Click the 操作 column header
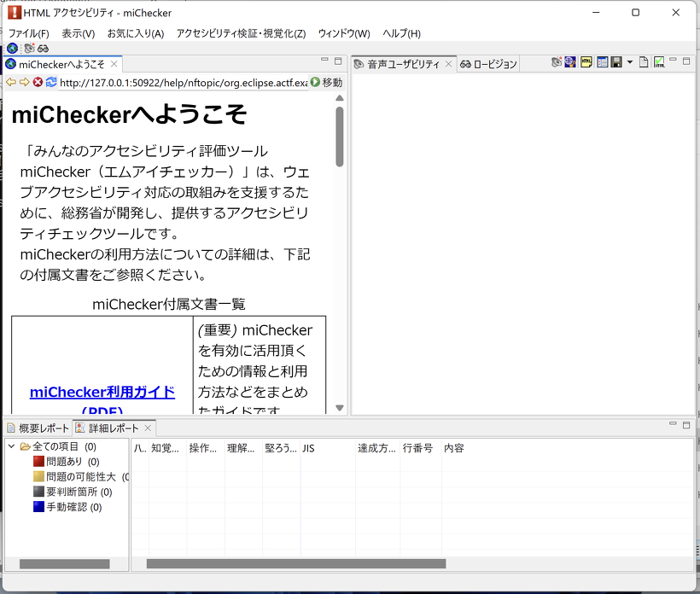Viewport: 700px width, 594px height. 206,448
